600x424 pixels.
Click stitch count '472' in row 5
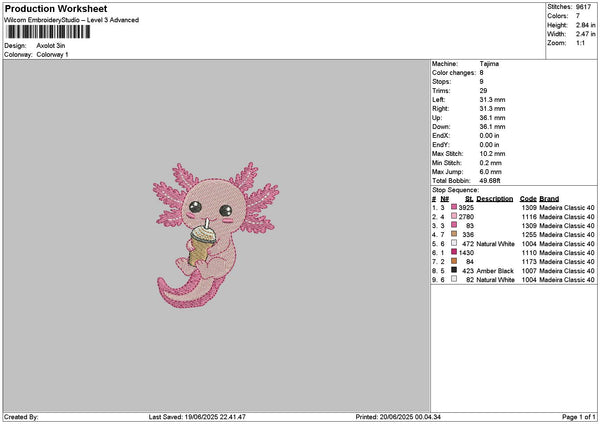[x=468, y=244]
